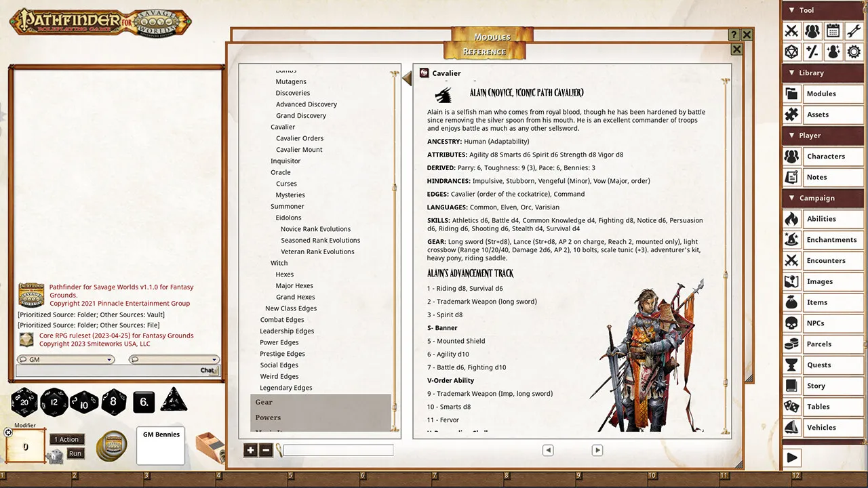The height and width of the screenshot is (488, 868).
Task: Click the minus button below the index
Action: [265, 450]
